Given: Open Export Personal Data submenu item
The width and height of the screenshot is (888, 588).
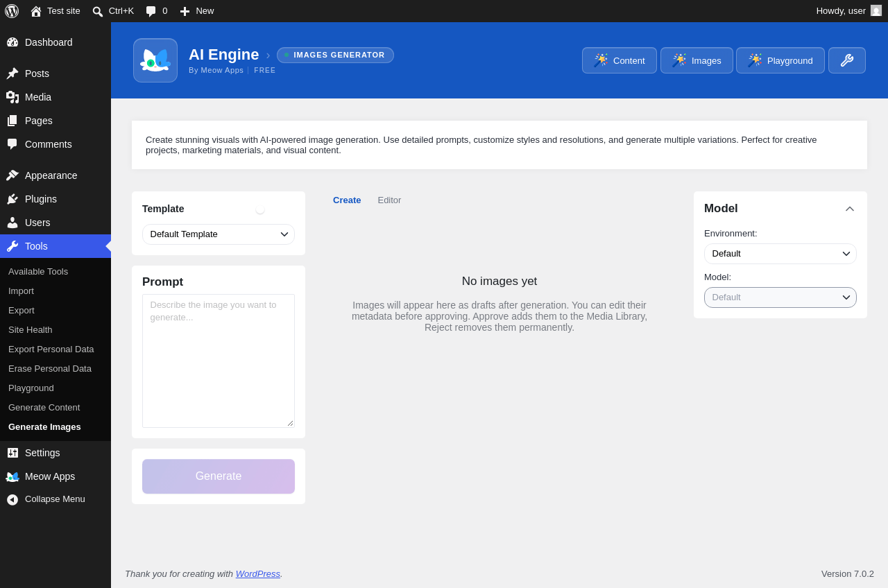Looking at the screenshot, I should click(51, 349).
